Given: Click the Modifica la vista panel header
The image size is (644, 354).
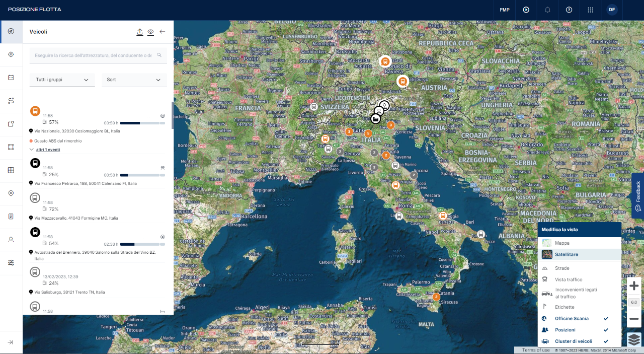Looking at the screenshot, I should tap(580, 230).
